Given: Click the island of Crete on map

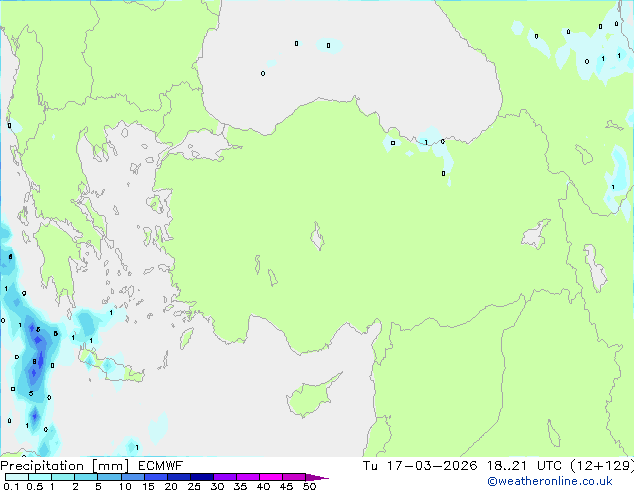Looking at the screenshot, I should (x=112, y=367).
